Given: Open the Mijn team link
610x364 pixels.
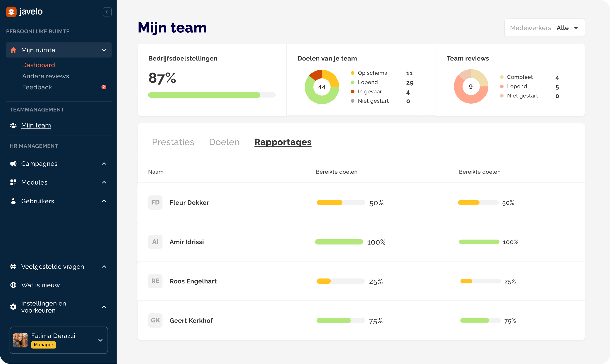Looking at the screenshot, I should (x=36, y=125).
